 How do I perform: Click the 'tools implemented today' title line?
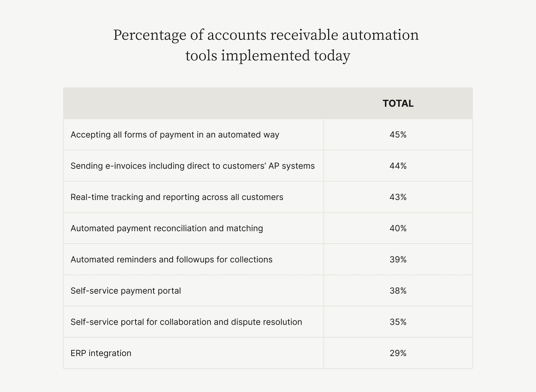[x=268, y=55]
